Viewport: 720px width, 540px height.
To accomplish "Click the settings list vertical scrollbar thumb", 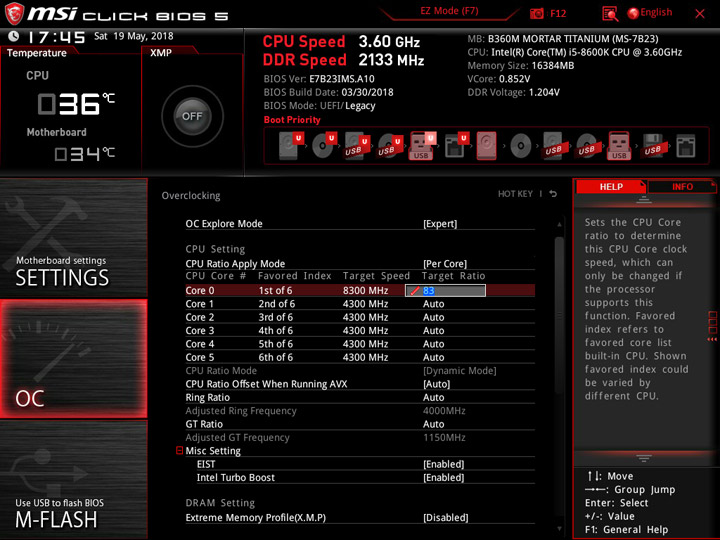I will click(559, 315).
